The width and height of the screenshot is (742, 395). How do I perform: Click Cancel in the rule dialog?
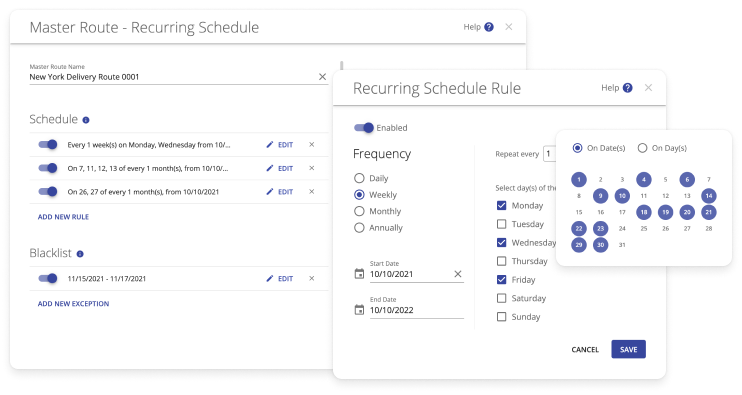[x=585, y=350]
